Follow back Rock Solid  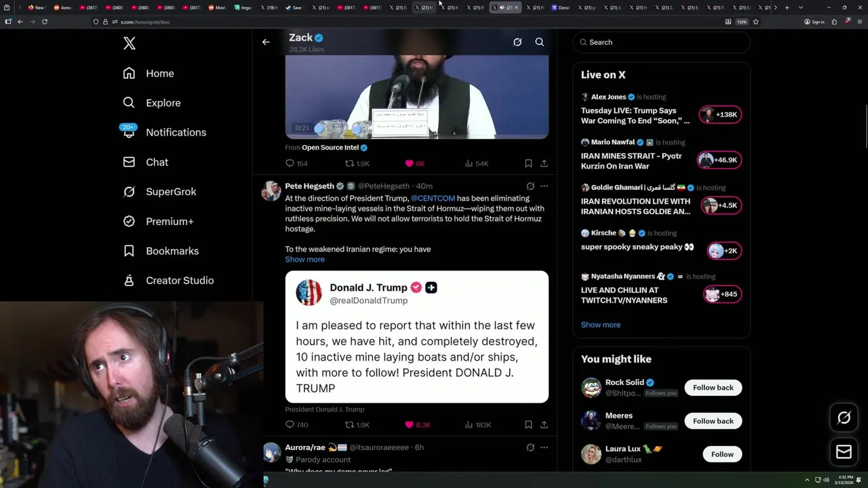pos(713,388)
